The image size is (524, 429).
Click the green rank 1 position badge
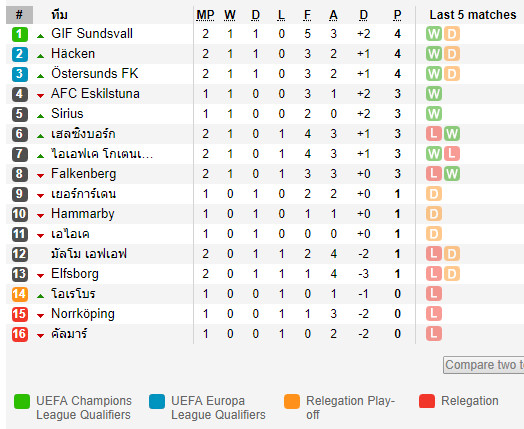click(20, 34)
